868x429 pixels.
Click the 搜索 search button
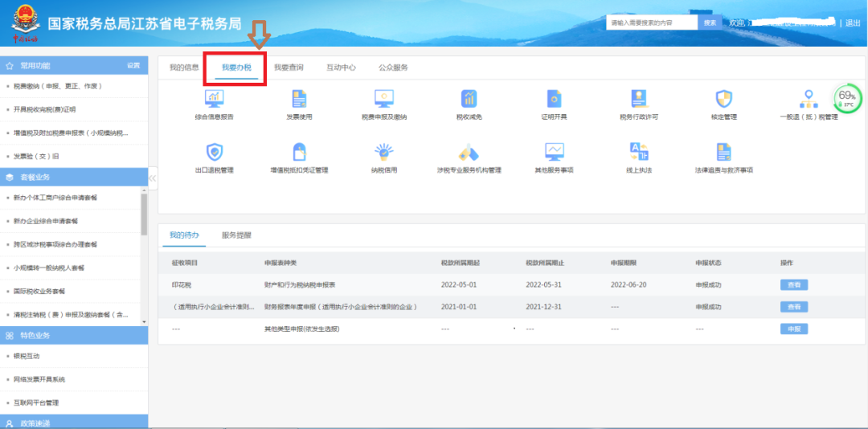pyautogui.click(x=710, y=22)
